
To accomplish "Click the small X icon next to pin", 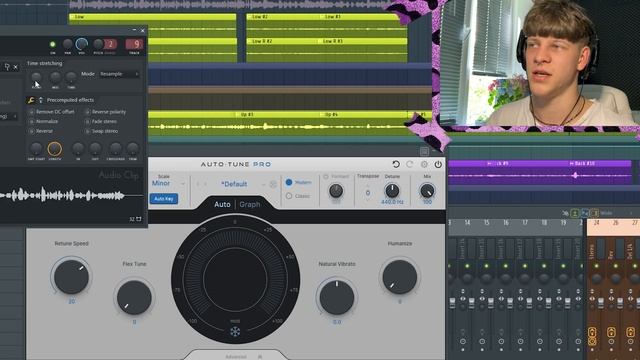I will (16, 67).
